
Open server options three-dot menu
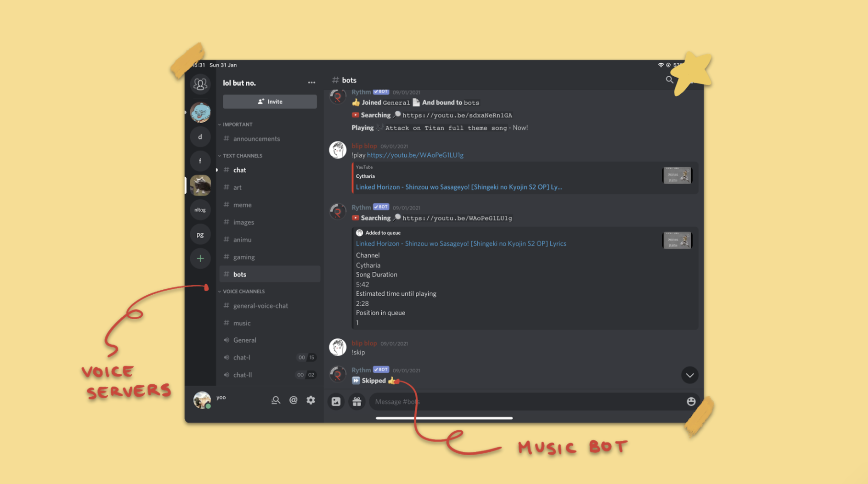[x=311, y=83]
